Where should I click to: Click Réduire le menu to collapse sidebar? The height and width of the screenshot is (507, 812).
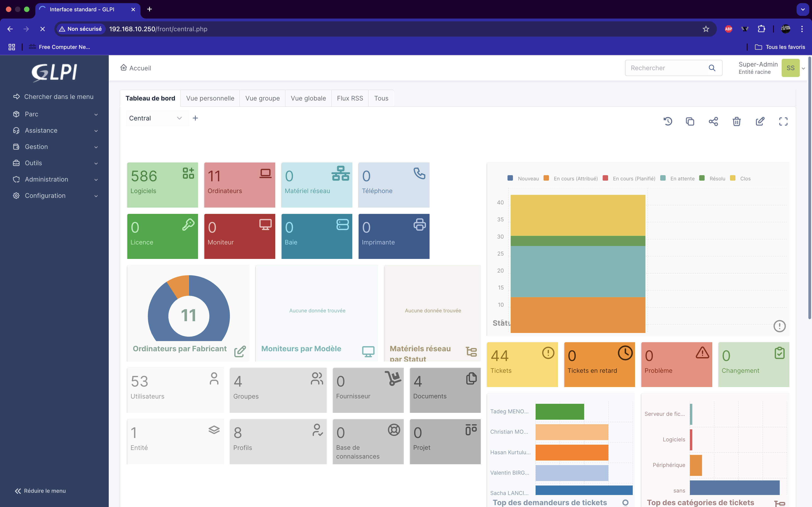(40, 490)
